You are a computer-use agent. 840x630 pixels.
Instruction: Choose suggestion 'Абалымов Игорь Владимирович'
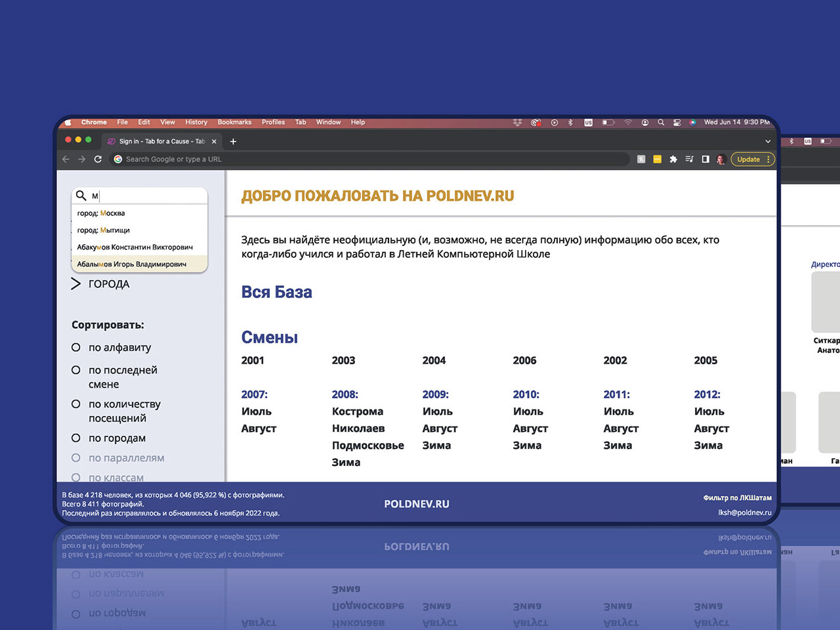tap(139, 264)
